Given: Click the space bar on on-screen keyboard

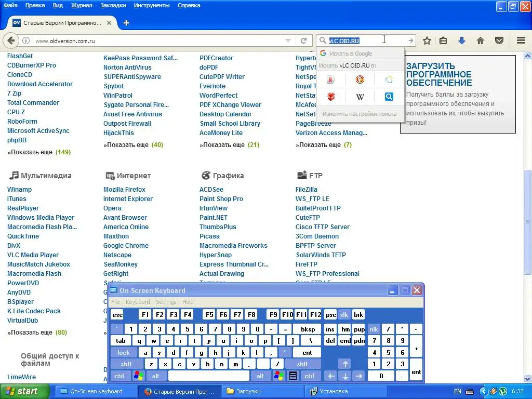Looking at the screenshot, I should point(209,376).
